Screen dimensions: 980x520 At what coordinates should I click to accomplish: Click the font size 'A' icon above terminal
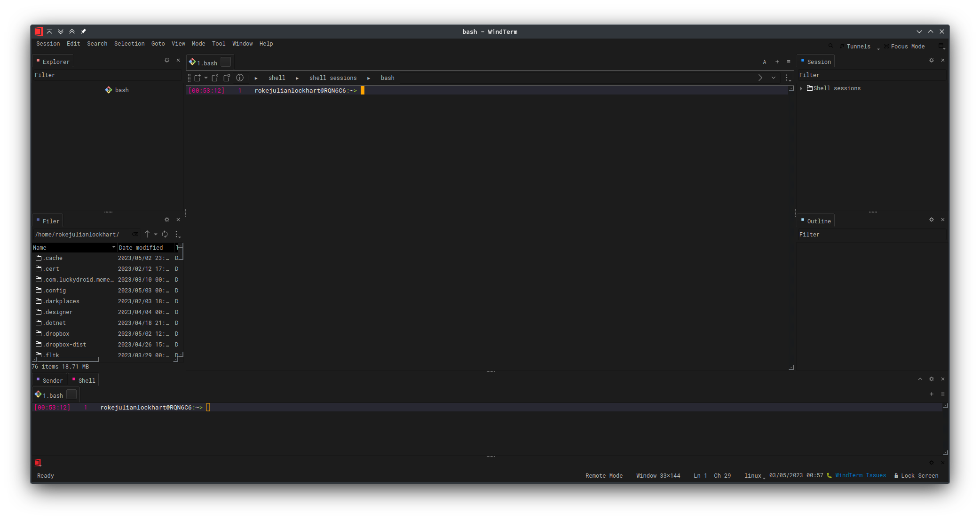[764, 62]
